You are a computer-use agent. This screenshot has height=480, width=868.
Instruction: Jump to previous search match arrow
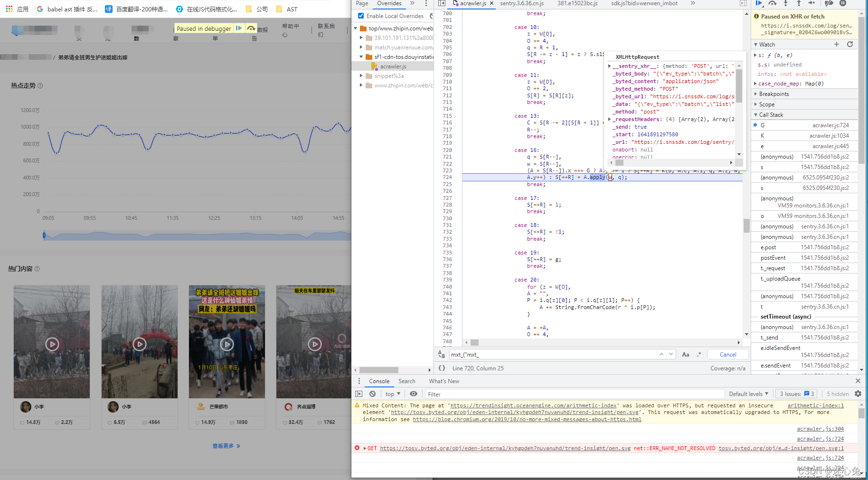(x=661, y=354)
